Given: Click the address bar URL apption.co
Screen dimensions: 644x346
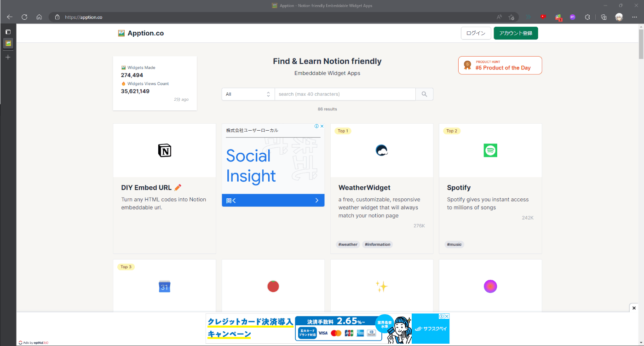Looking at the screenshot, I should click(x=84, y=17).
